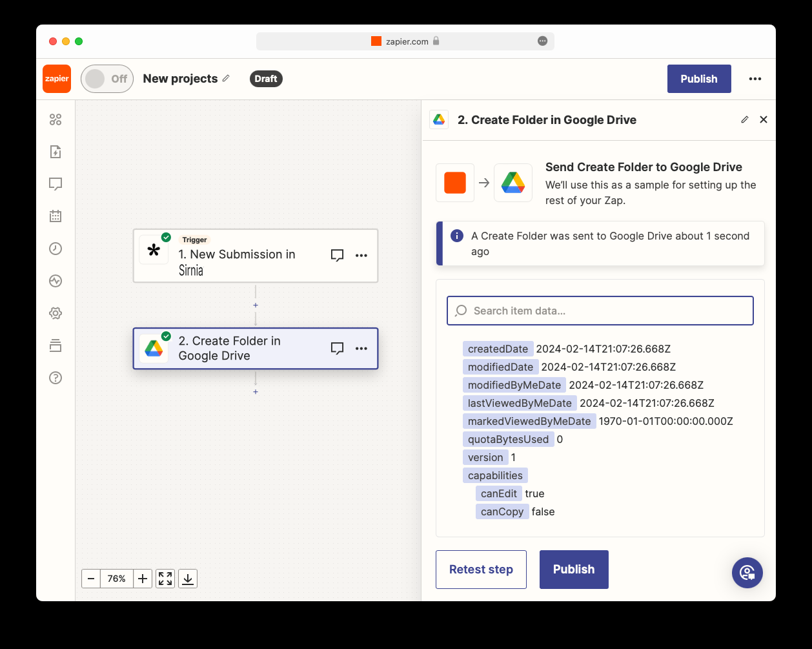Image resolution: width=812 pixels, height=649 pixels.
Task: Open the comments sidebar icon
Action: (x=56, y=184)
